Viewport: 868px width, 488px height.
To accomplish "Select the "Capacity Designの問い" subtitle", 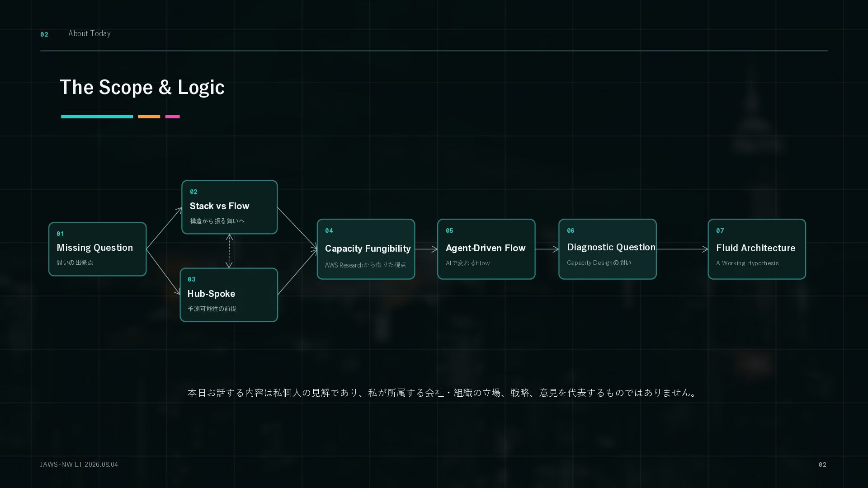I will 599,263.
